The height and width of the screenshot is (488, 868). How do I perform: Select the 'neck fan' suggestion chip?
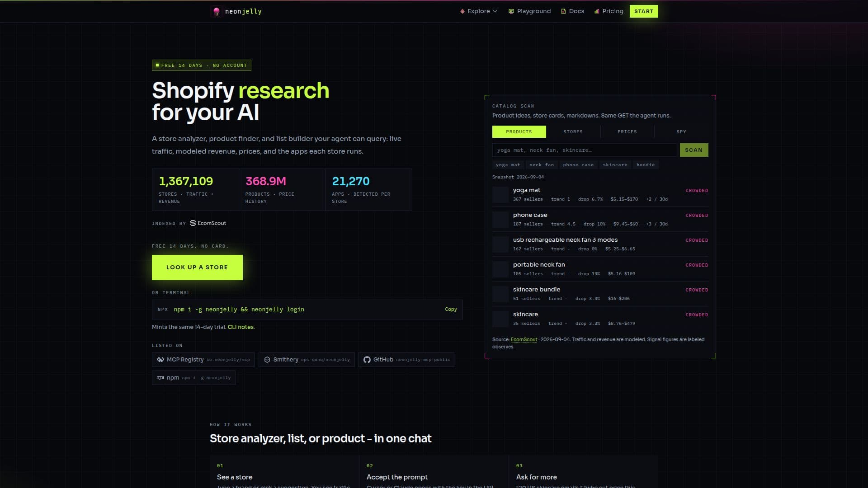coord(542,165)
